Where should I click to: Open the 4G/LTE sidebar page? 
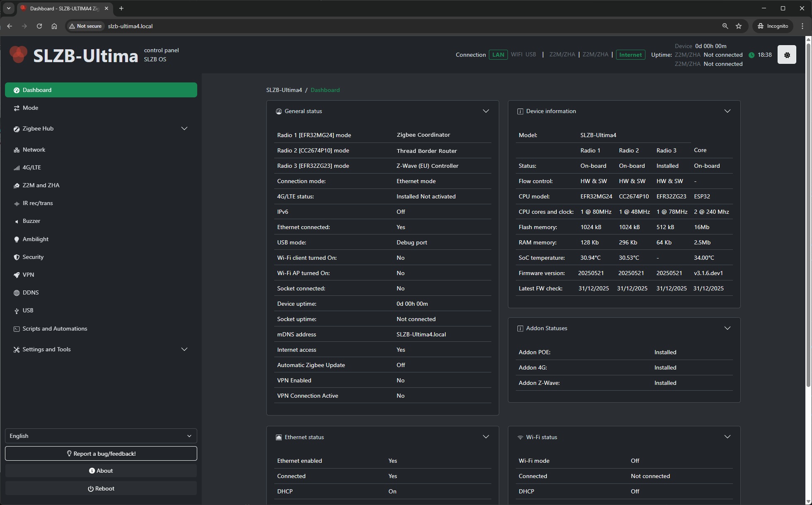click(31, 167)
